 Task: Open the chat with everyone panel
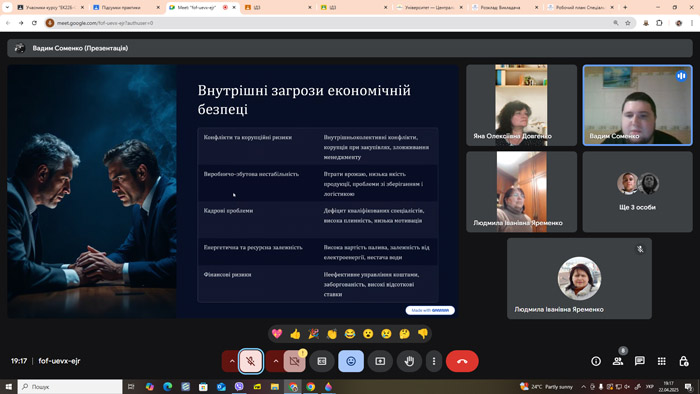tap(640, 361)
